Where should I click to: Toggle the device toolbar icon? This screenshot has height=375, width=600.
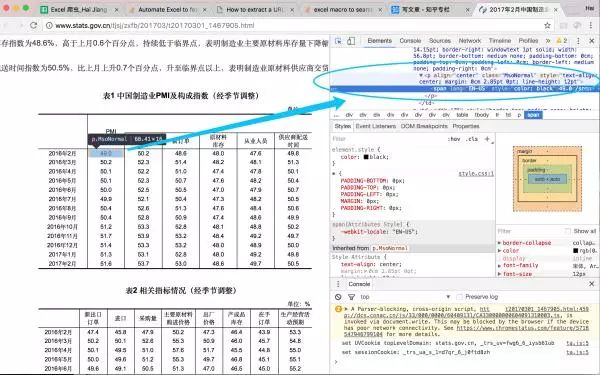coord(351,41)
